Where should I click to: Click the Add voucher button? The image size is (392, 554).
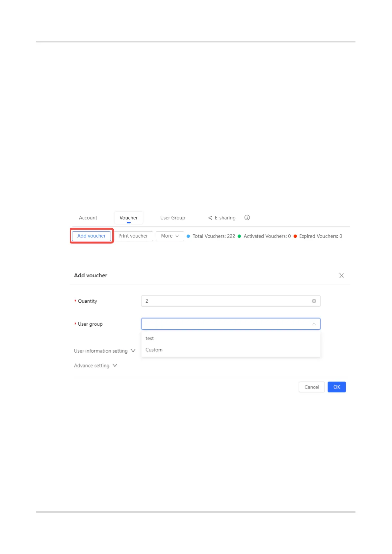tap(91, 236)
